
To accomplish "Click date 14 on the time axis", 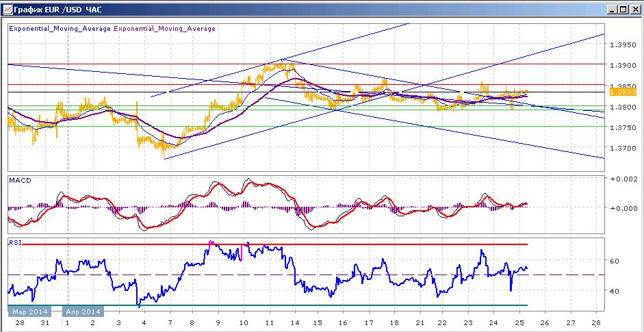I will (x=295, y=322).
